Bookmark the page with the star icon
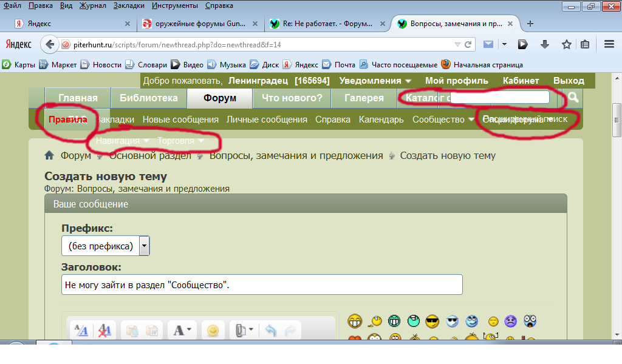 (x=566, y=44)
